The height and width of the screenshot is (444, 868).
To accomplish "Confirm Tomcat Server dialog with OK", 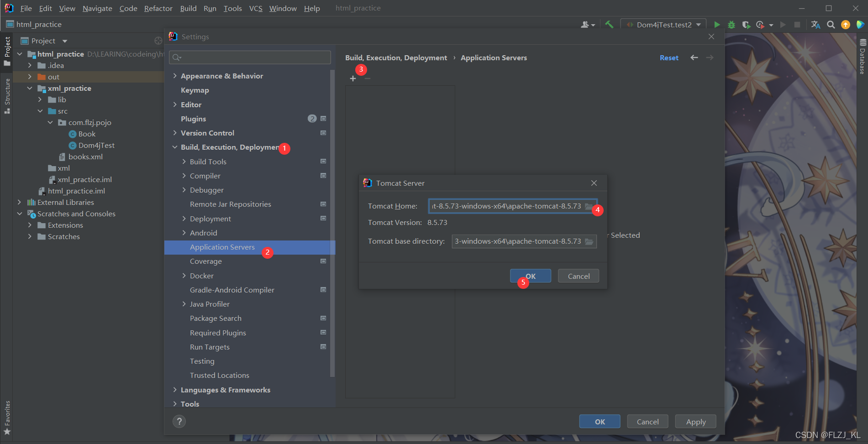I will pyautogui.click(x=531, y=276).
